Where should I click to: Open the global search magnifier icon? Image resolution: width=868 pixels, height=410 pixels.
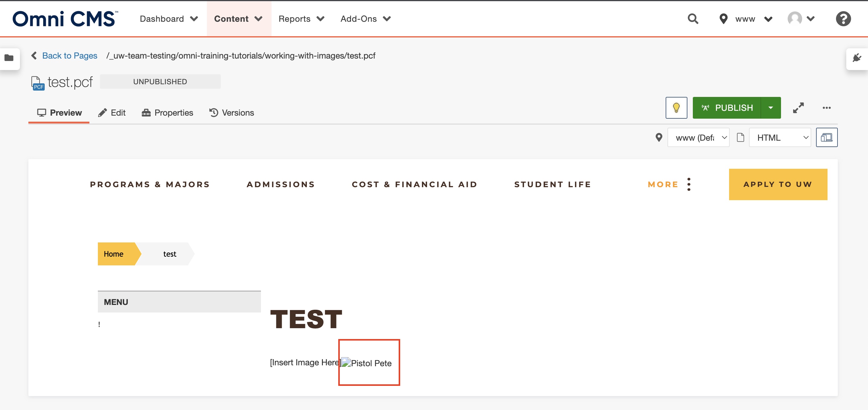pyautogui.click(x=693, y=19)
